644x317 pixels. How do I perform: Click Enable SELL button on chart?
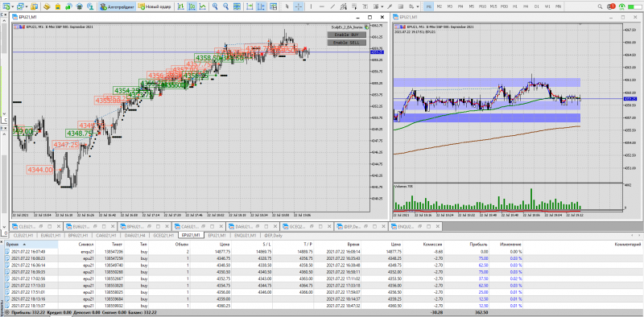tap(346, 43)
